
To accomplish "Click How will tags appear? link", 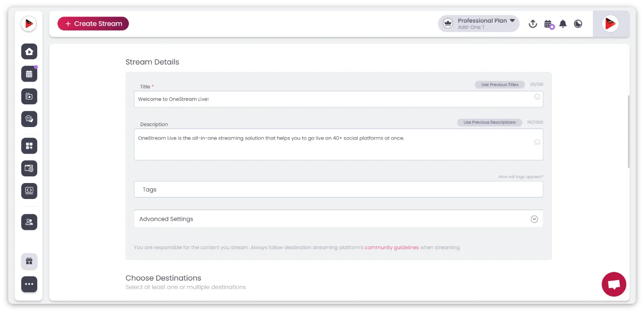I will click(x=521, y=177).
